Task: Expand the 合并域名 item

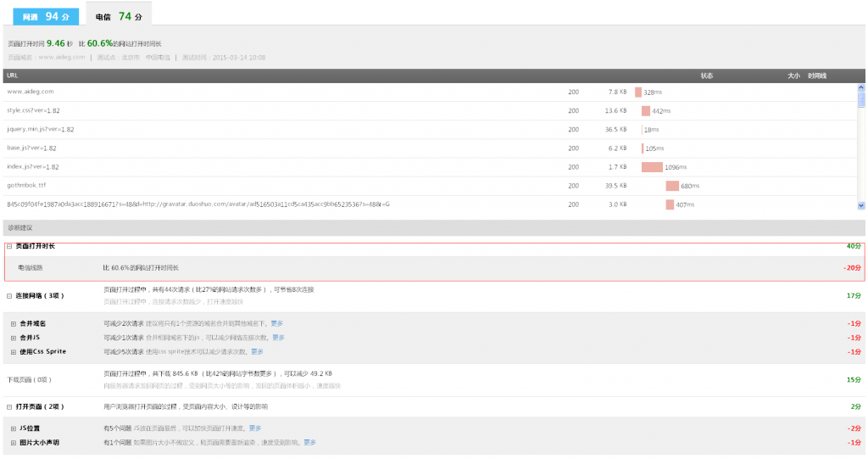Action: pos(14,323)
